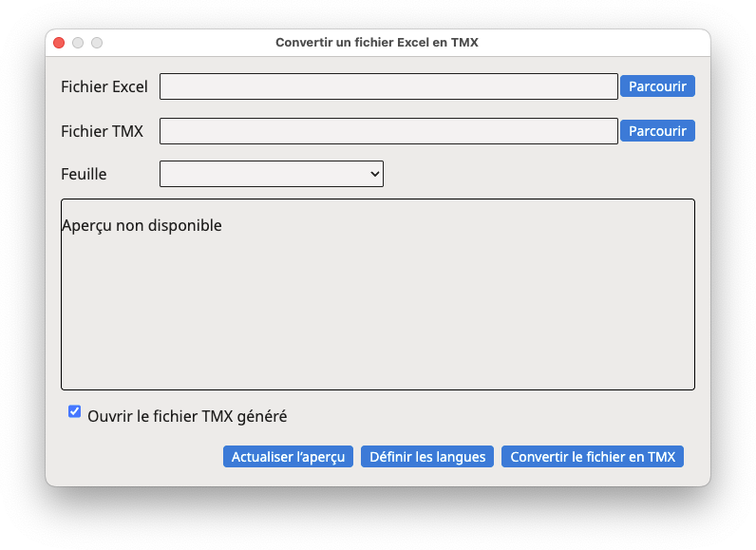This screenshot has height=550, width=756.
Task: Expand the Feuille dropdown chevron arrow
Action: click(x=374, y=174)
